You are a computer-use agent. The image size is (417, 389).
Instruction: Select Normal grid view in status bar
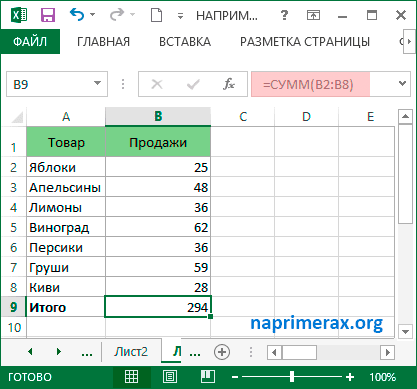(131, 377)
